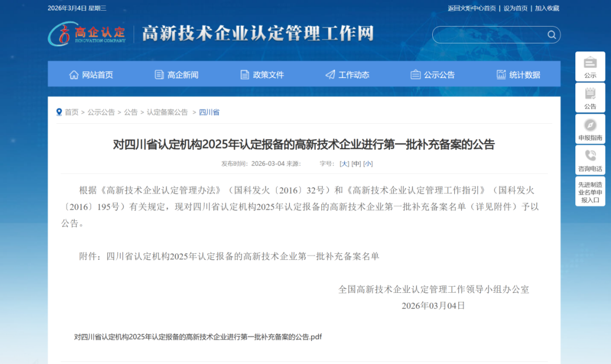
Task: Focus the site search input field
Action: [488, 35]
